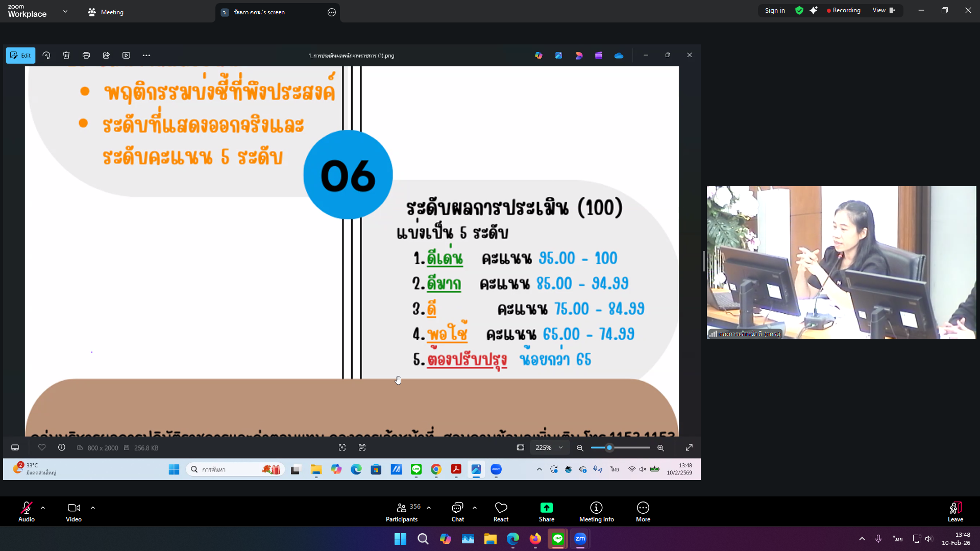Click the speaker video thumbnail on the right
Screen dimensions: 980x551
coord(841,262)
